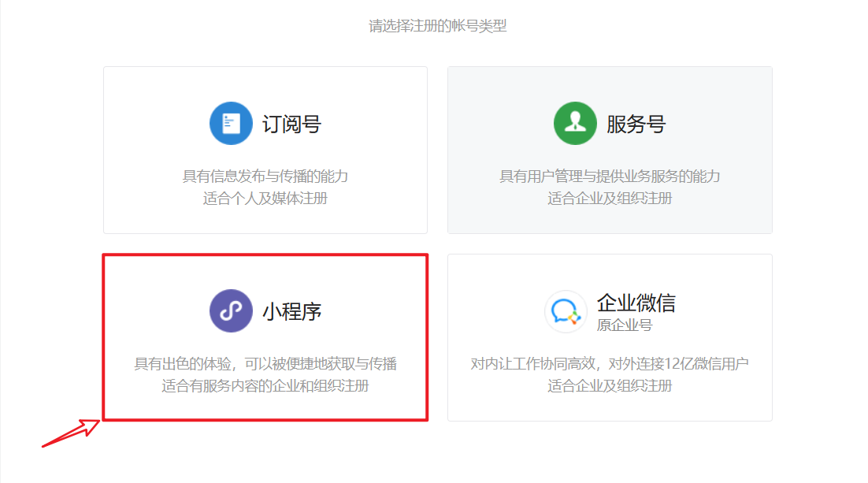
Task: Click the 适合个人及媒体注册 line
Action: point(265,199)
